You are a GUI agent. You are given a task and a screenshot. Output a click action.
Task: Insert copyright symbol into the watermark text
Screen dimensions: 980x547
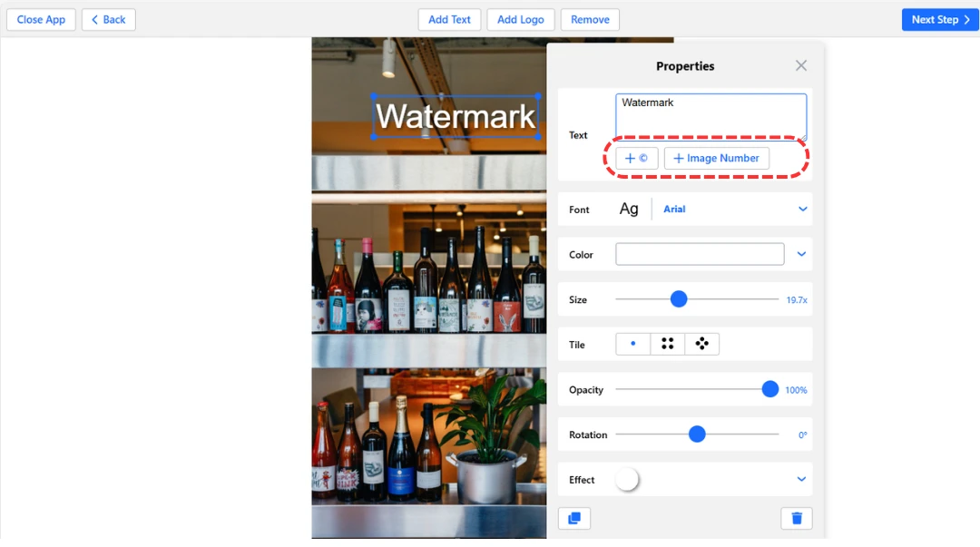tap(636, 157)
